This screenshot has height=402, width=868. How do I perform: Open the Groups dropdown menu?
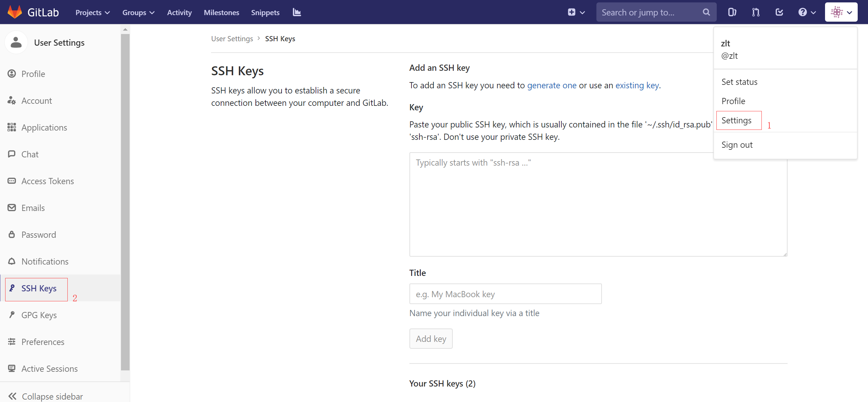coord(138,12)
